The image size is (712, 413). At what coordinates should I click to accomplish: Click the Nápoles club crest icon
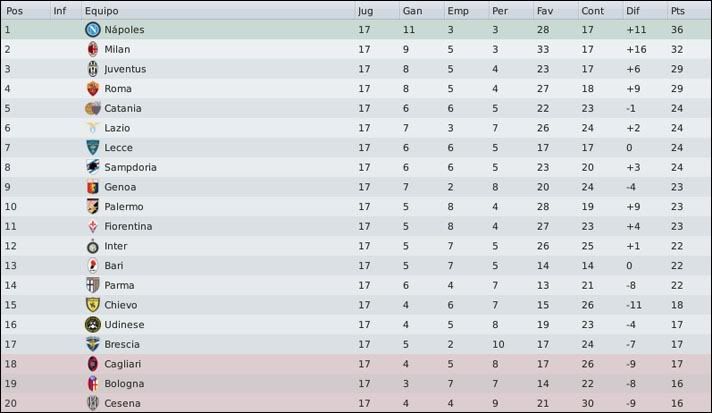click(x=93, y=30)
